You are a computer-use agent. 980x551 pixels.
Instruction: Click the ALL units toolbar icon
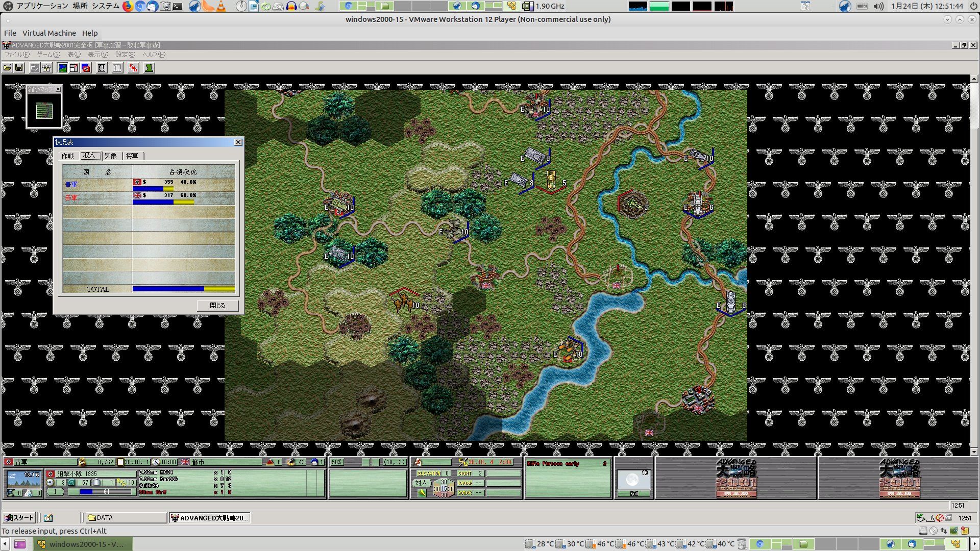click(x=117, y=68)
